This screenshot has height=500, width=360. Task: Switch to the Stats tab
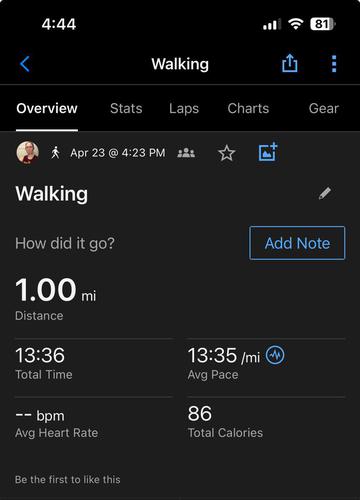coord(126,108)
